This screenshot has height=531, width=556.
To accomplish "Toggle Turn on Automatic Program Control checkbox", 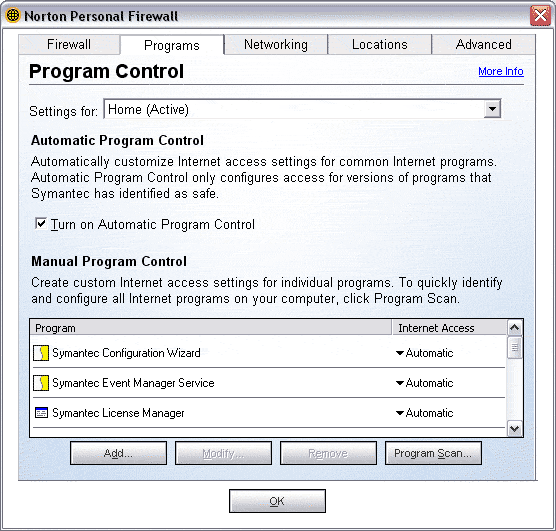I will click(41, 224).
